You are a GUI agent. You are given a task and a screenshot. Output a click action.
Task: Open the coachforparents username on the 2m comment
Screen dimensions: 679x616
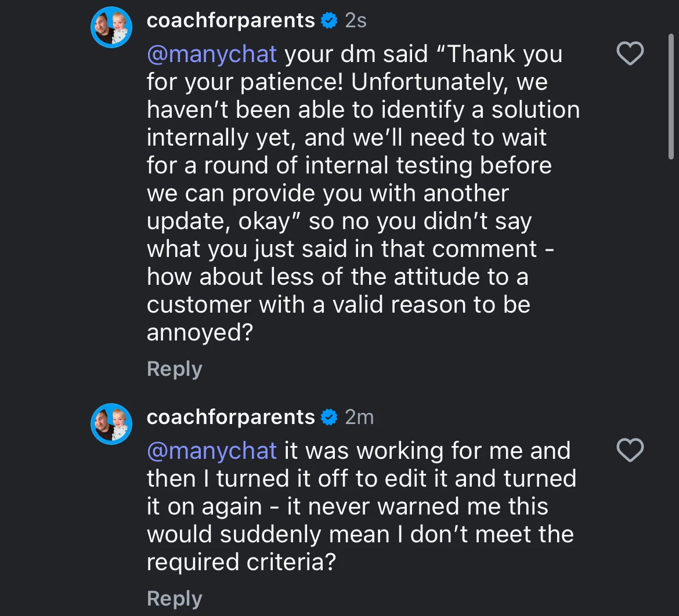click(230, 418)
